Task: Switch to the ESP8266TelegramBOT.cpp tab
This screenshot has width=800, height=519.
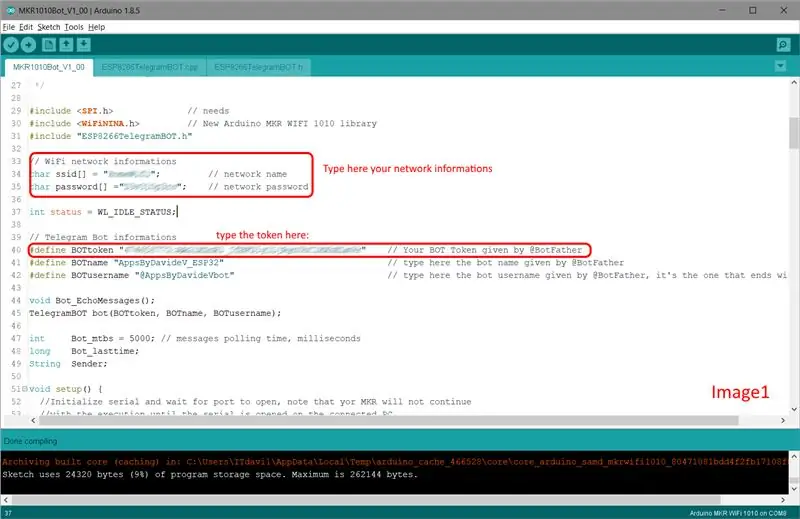Action: (x=149, y=67)
